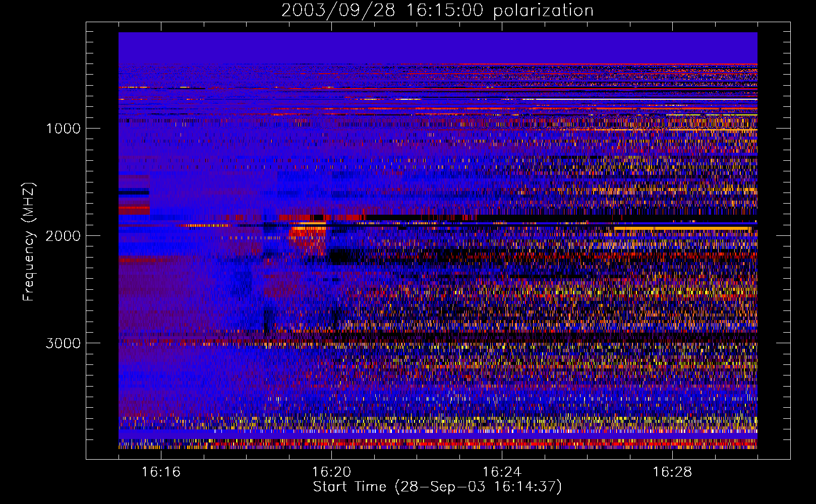The height and width of the screenshot is (504, 816).
Task: Click the 16:20 time tick label
Action: pyautogui.click(x=331, y=472)
